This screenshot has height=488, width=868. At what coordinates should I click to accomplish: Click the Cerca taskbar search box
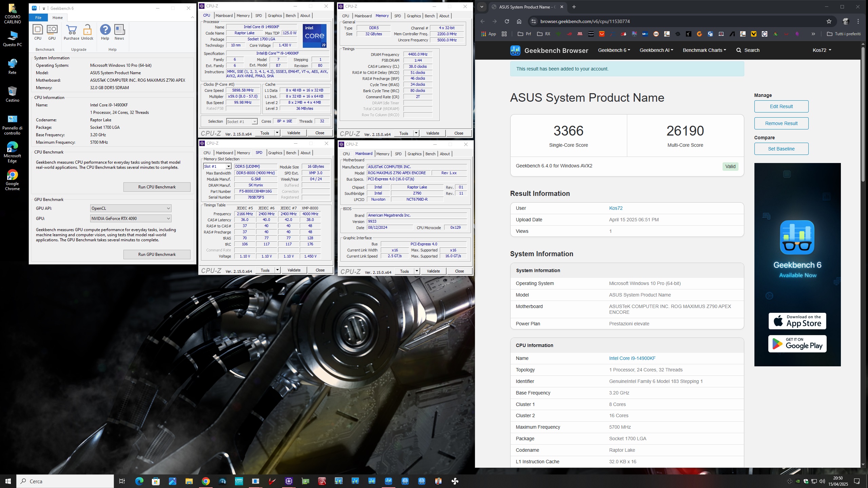65,481
